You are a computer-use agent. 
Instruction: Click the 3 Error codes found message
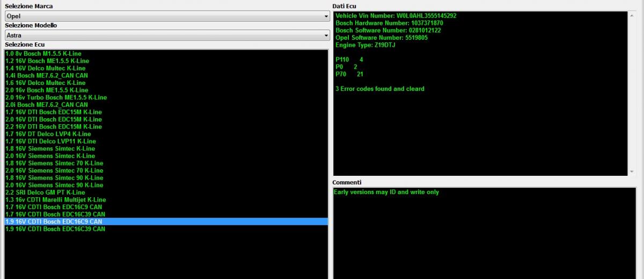[x=380, y=89]
